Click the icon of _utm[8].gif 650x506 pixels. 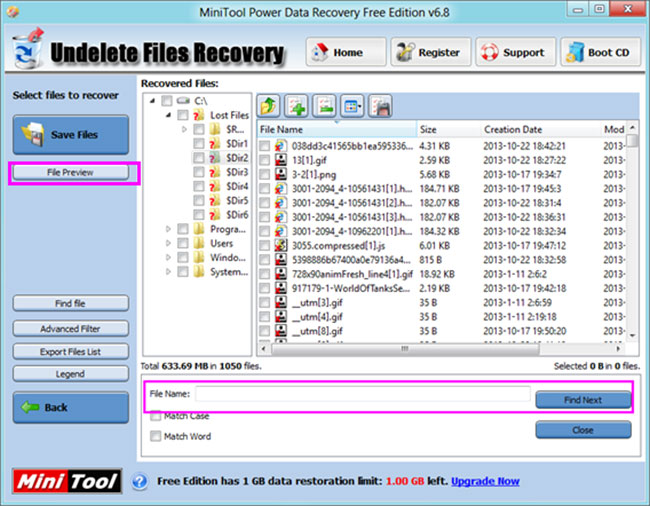pos(281,331)
